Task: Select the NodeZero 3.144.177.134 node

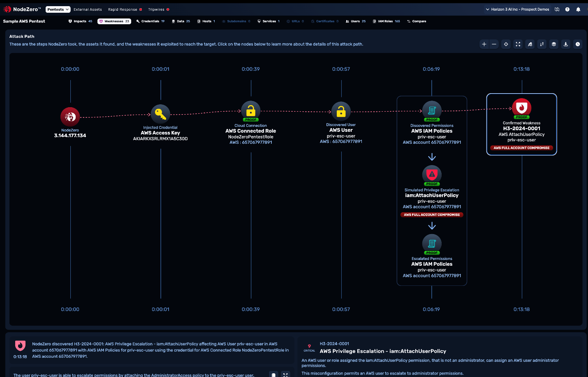Action: click(70, 117)
